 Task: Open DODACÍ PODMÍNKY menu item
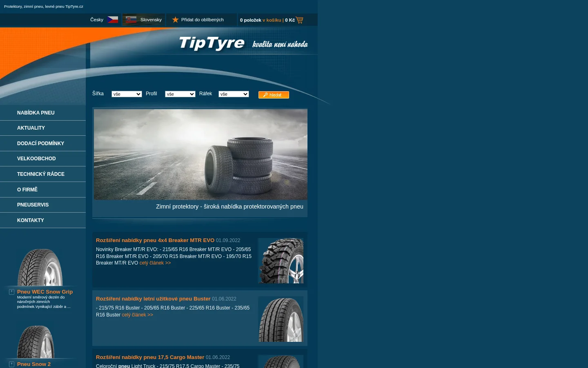[43, 144]
